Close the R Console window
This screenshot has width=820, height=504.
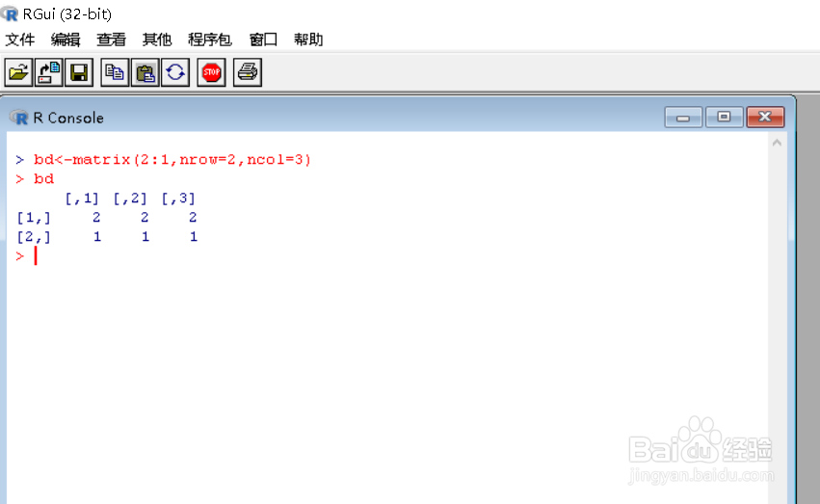[765, 118]
